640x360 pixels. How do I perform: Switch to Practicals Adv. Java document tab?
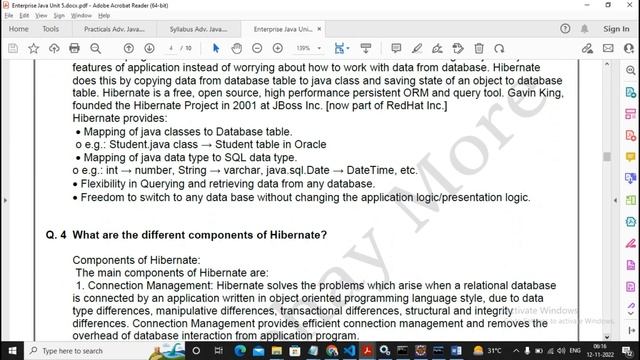coord(114,29)
